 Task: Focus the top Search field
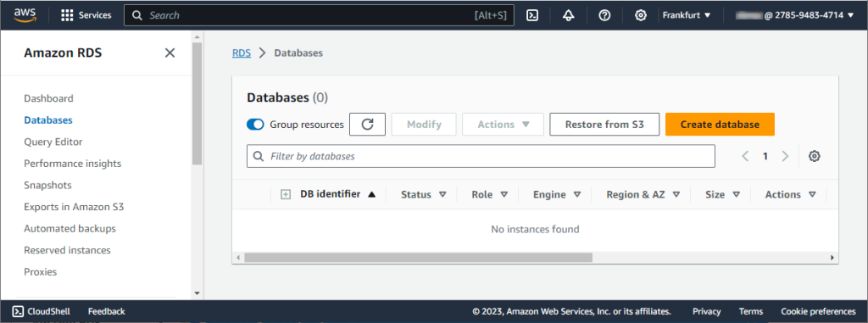[319, 15]
